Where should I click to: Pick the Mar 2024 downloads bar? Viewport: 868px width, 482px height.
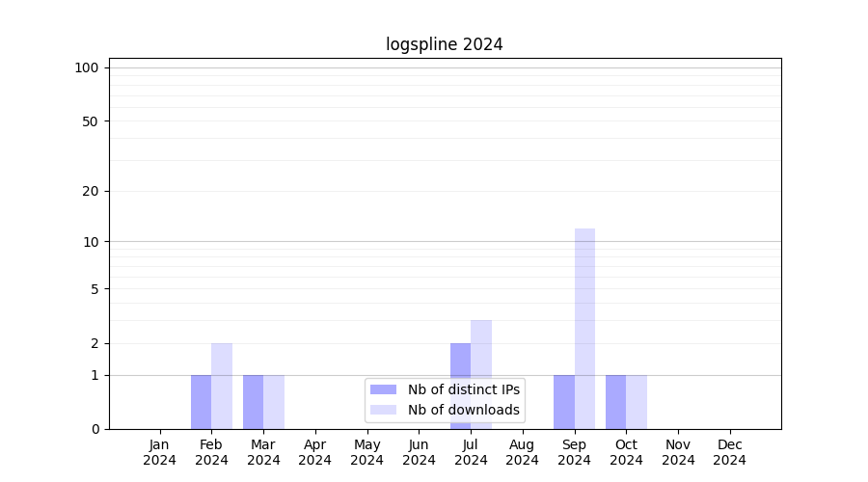pyautogui.click(x=274, y=402)
